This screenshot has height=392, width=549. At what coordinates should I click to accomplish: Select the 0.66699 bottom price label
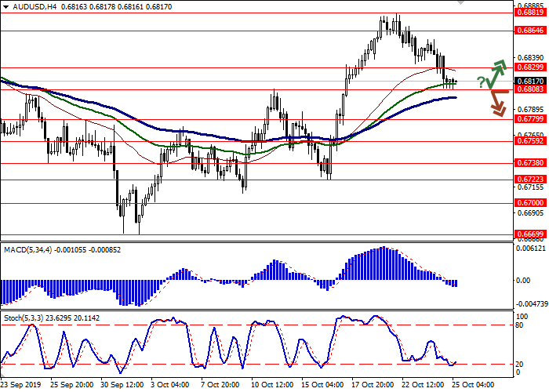click(x=530, y=234)
